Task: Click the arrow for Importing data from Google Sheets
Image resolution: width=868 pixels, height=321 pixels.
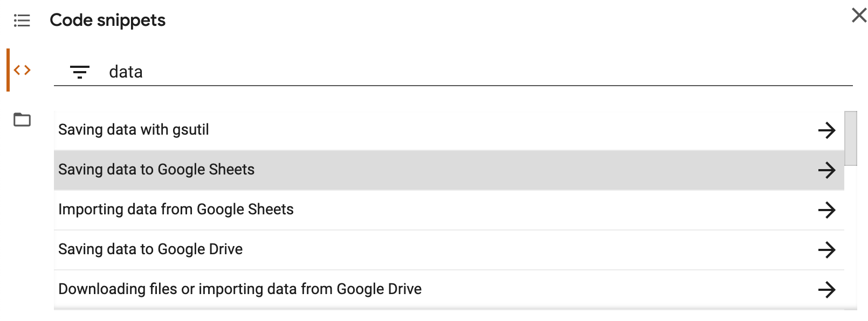Action: (x=828, y=210)
